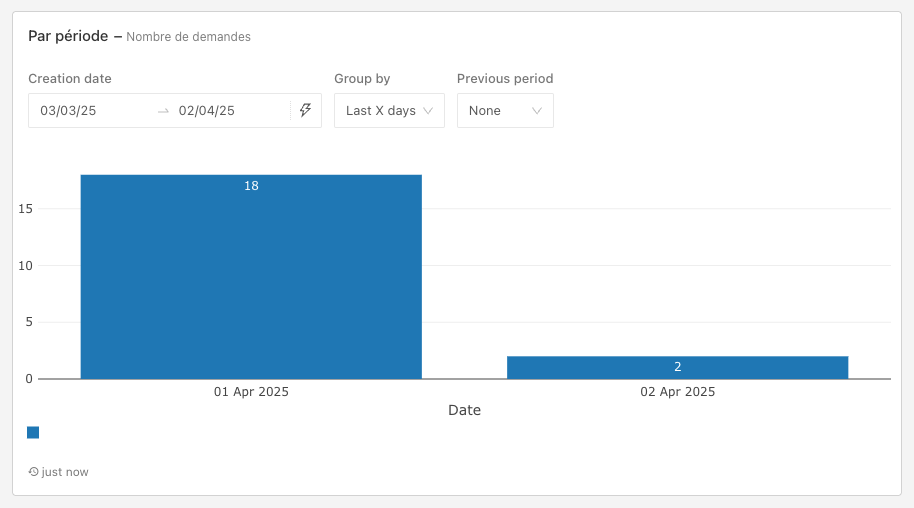Click the lightning bolt quick-range icon

tap(306, 110)
